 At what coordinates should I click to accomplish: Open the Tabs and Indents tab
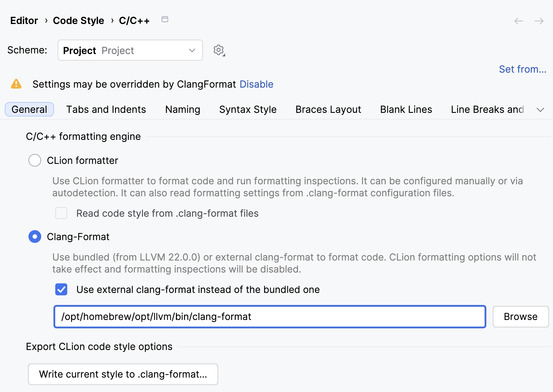106,109
